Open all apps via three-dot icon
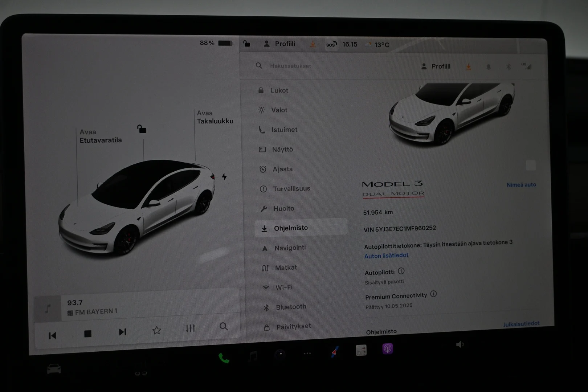Image resolution: width=588 pixels, height=392 pixels. [307, 353]
